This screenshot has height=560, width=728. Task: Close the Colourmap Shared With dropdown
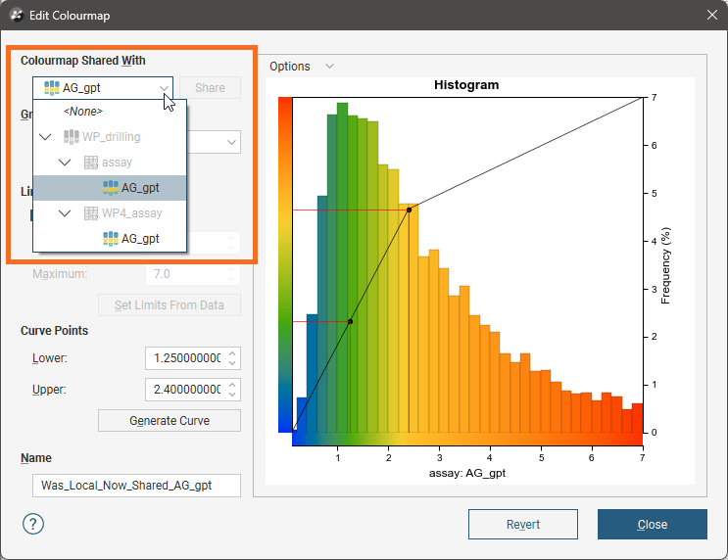[164, 88]
